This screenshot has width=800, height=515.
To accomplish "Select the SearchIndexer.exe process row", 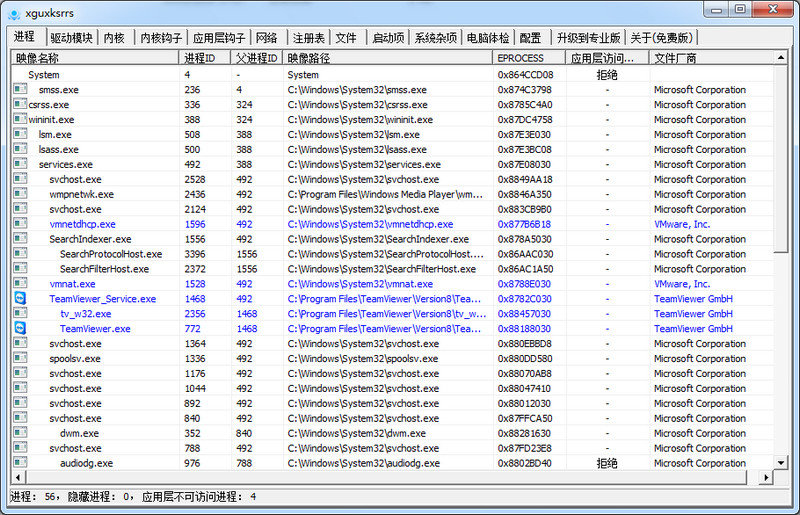I will click(90, 240).
